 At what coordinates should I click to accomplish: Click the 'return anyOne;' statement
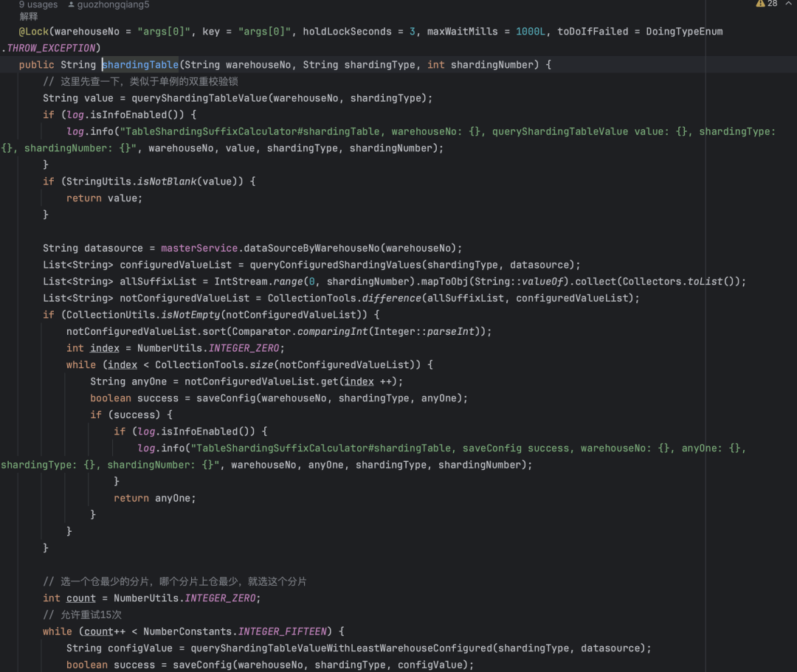[154, 499]
